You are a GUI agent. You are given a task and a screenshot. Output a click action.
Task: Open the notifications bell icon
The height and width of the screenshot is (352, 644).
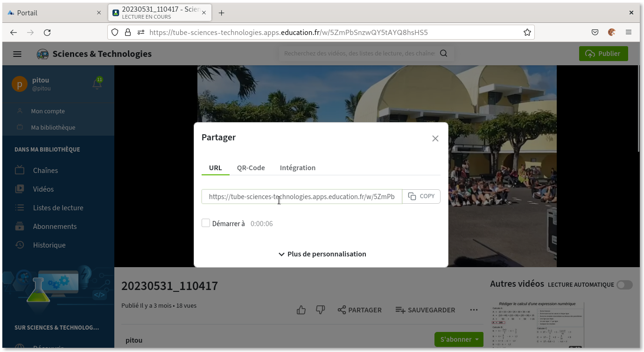coord(97,84)
